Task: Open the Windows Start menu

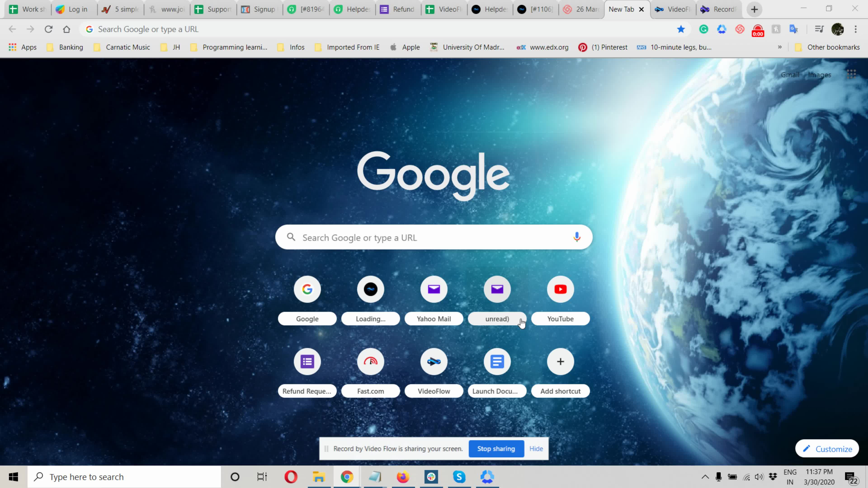Action: (14, 477)
